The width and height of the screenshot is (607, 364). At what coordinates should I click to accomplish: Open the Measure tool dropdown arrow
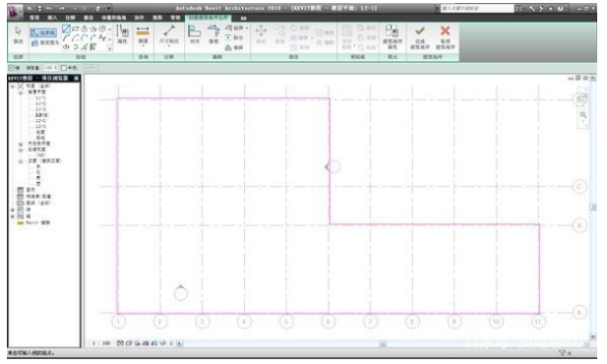(144, 46)
